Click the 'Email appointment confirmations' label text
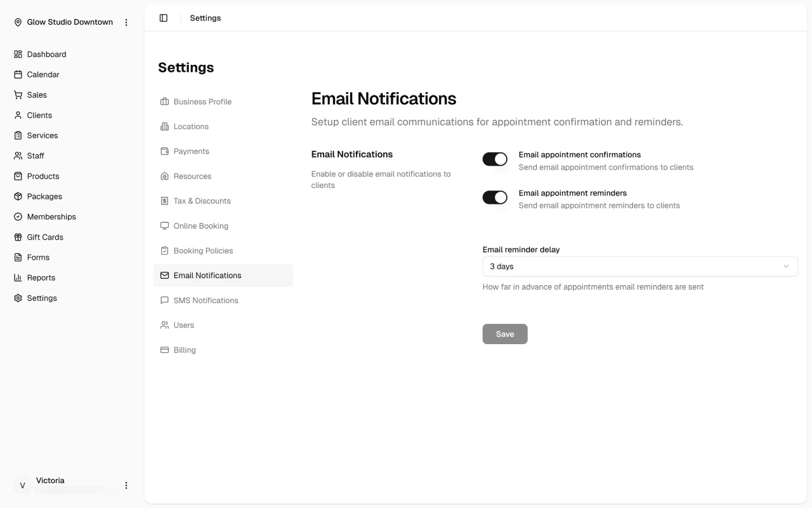Image resolution: width=812 pixels, height=508 pixels. pyautogui.click(x=580, y=154)
